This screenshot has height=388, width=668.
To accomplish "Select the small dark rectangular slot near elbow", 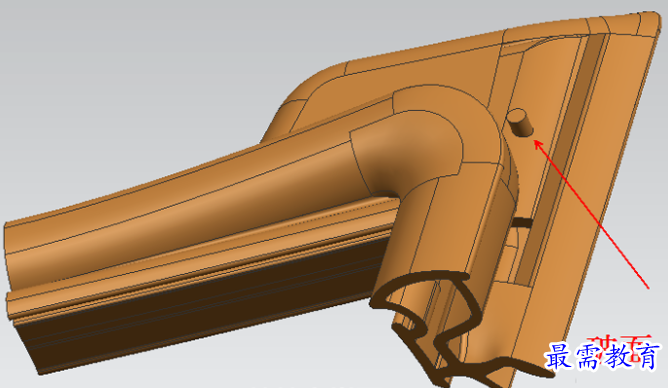I will pos(522,222).
